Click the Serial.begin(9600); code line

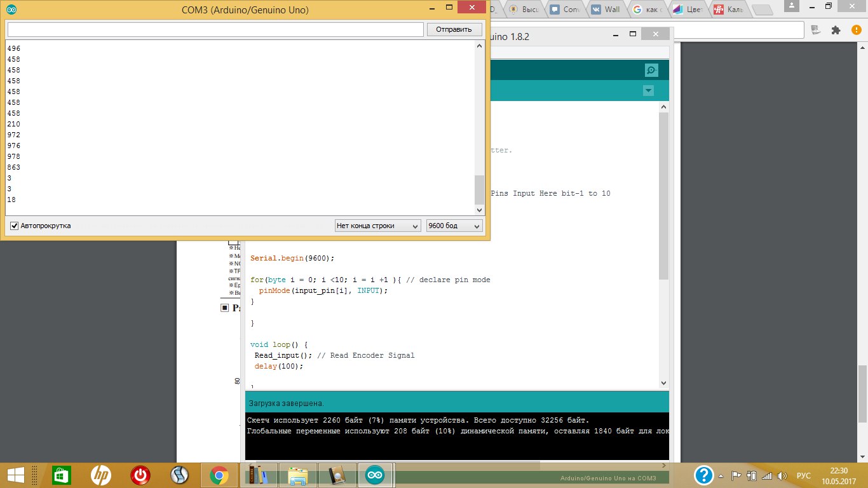(292, 259)
